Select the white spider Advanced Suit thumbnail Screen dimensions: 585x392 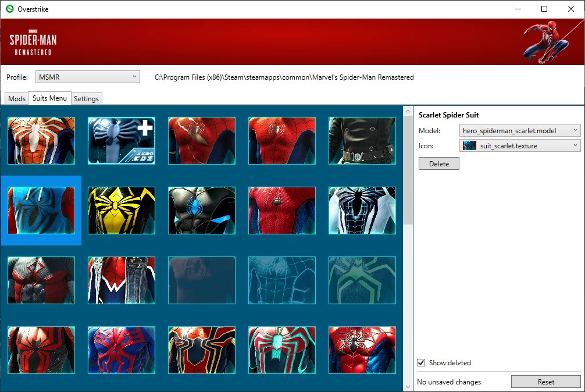tap(41, 141)
